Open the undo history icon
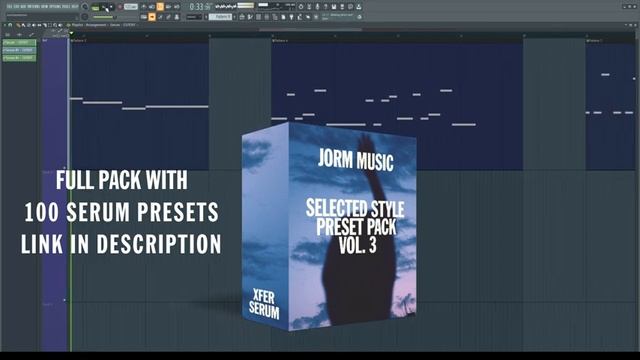 pos(300,7)
